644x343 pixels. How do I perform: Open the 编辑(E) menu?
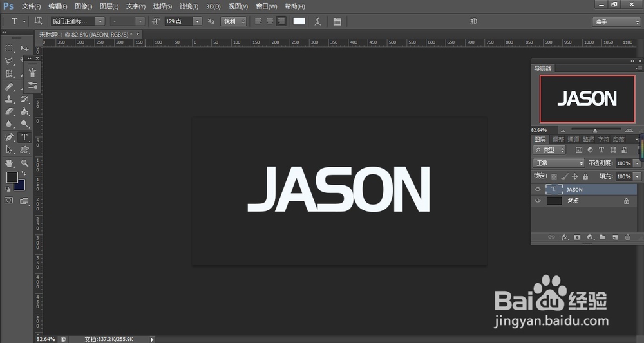(58, 6)
